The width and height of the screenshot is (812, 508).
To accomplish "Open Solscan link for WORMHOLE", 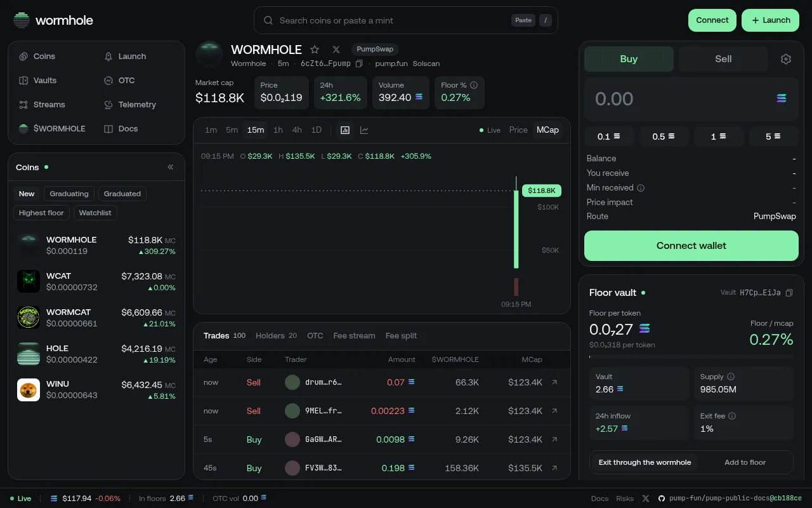I will click(426, 63).
